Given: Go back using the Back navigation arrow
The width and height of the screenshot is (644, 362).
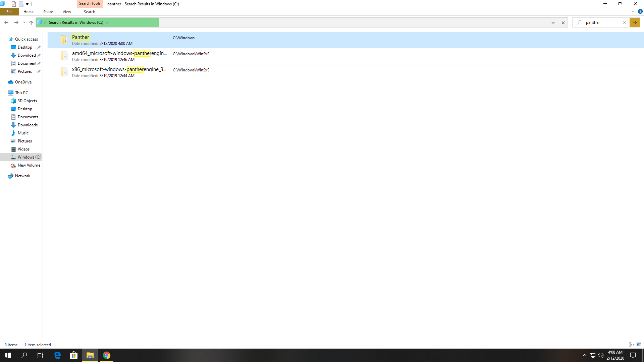Looking at the screenshot, I should (x=6, y=22).
